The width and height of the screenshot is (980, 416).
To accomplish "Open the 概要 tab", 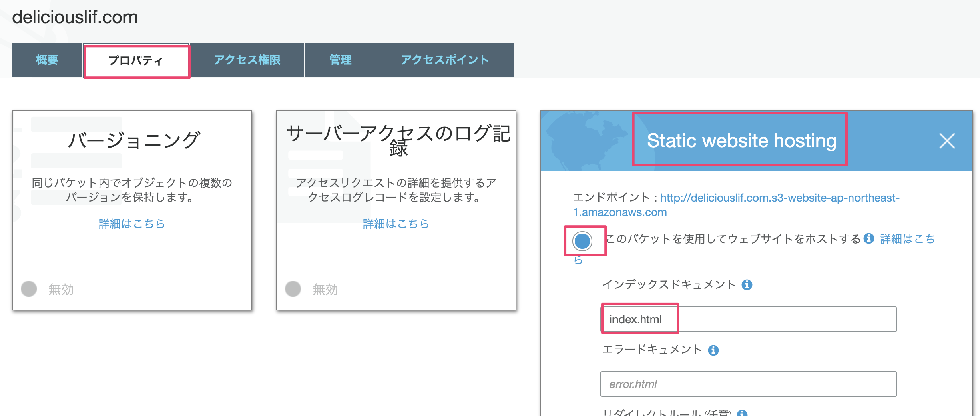I will [47, 60].
